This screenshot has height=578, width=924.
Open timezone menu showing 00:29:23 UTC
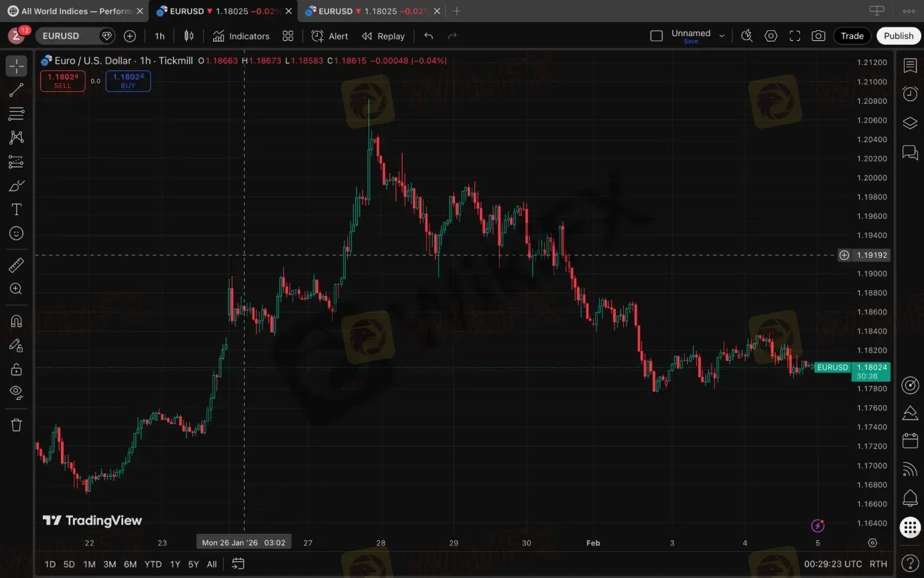pos(833,565)
